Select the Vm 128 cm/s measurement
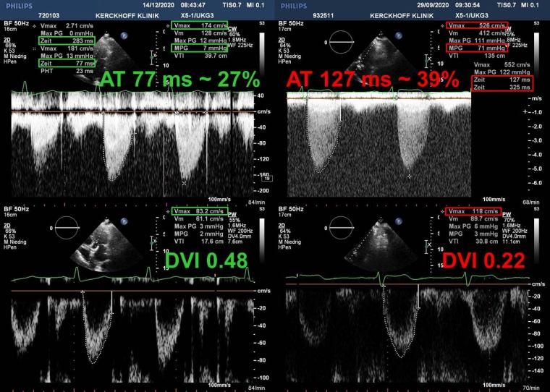 click(x=200, y=33)
